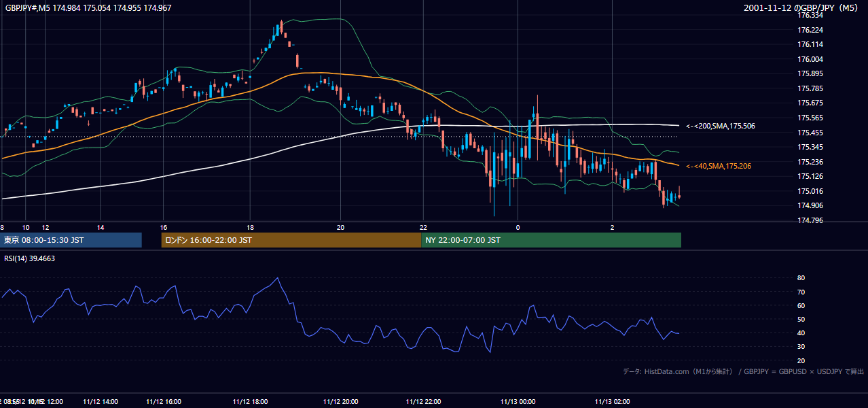Select the 60 level on RSI scale

[x=801, y=305]
